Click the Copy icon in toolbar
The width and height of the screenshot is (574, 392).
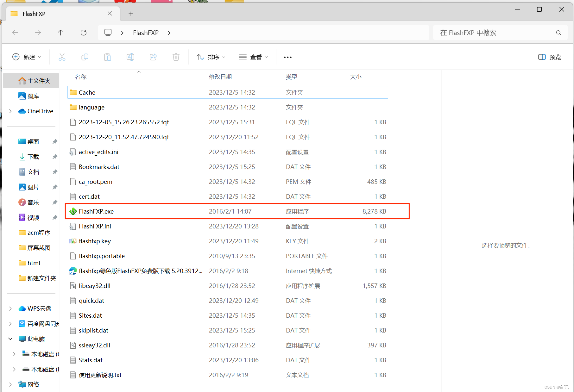(85, 57)
